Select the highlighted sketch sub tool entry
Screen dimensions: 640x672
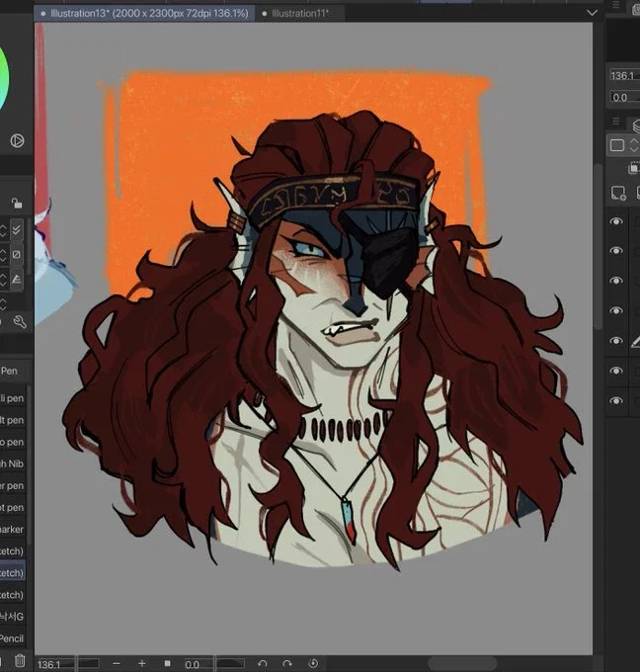pos(13,572)
